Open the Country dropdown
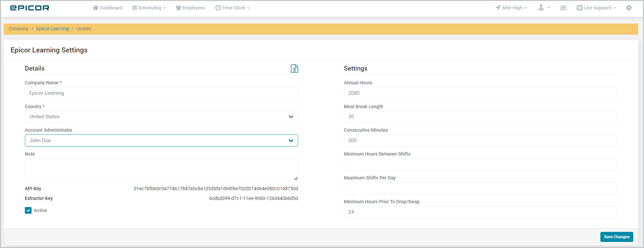644x248 pixels. point(162,117)
